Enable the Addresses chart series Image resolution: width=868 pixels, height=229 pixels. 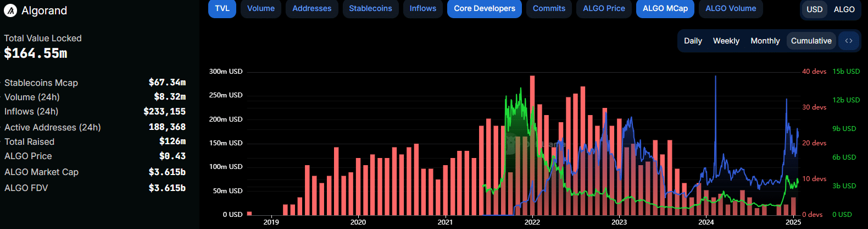(x=311, y=9)
